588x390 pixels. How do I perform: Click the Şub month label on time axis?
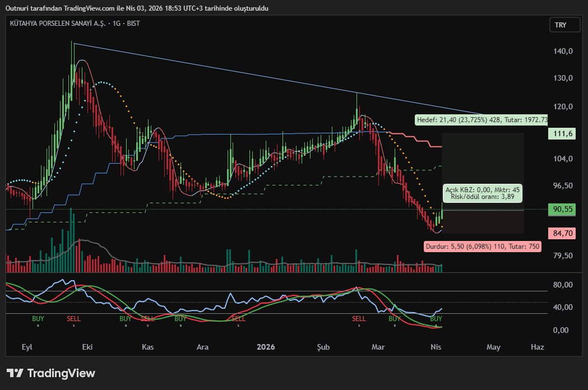[323, 347]
